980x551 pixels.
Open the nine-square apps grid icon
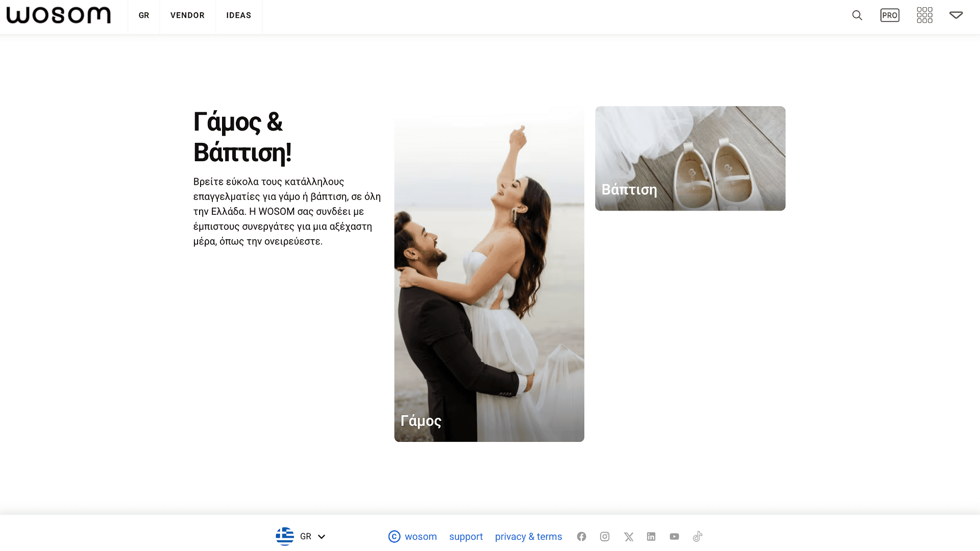coord(924,15)
